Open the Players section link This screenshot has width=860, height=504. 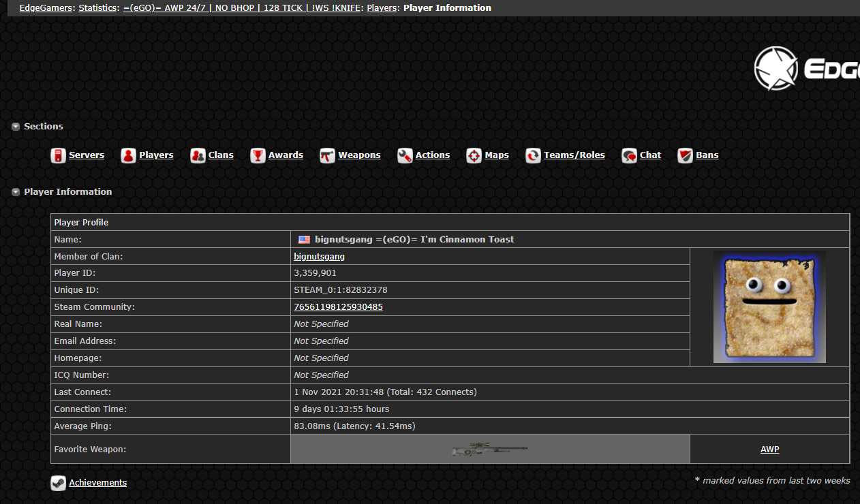156,155
